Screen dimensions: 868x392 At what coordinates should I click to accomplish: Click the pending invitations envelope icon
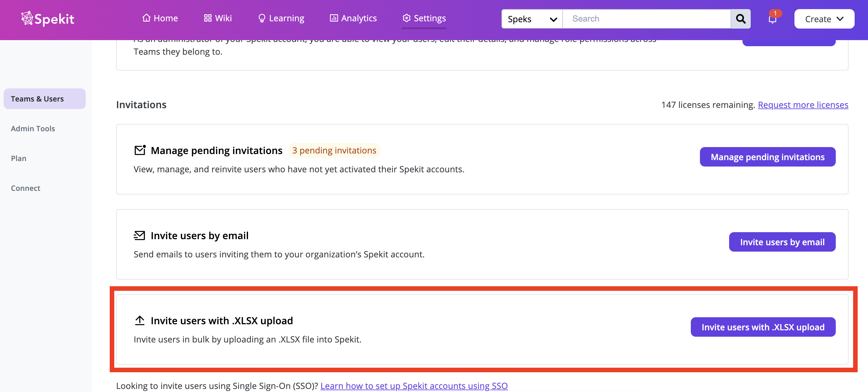click(140, 150)
